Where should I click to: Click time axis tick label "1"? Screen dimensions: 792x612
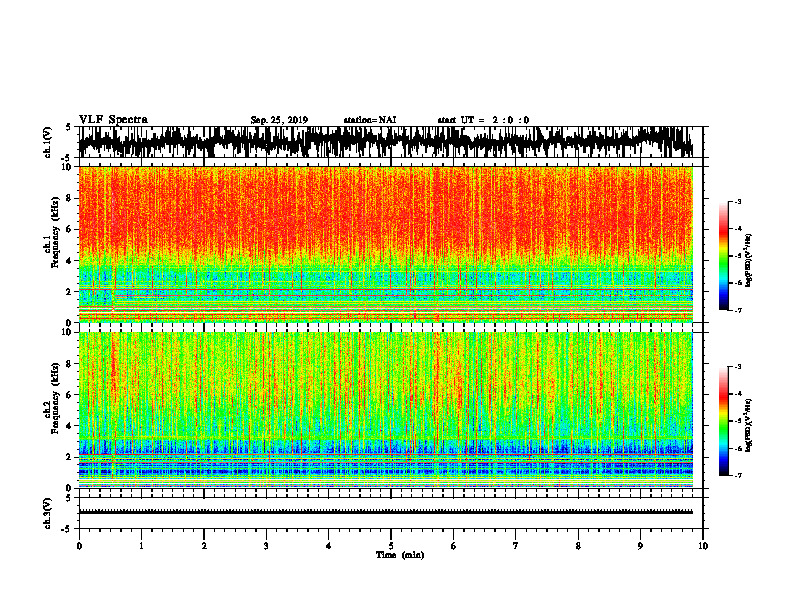(141, 546)
